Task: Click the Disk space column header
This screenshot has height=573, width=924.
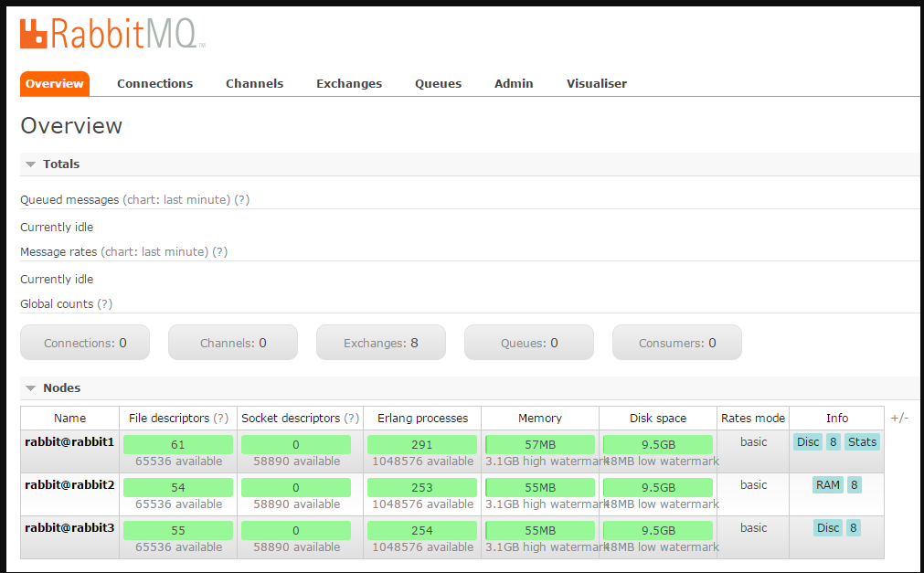Action: point(658,418)
